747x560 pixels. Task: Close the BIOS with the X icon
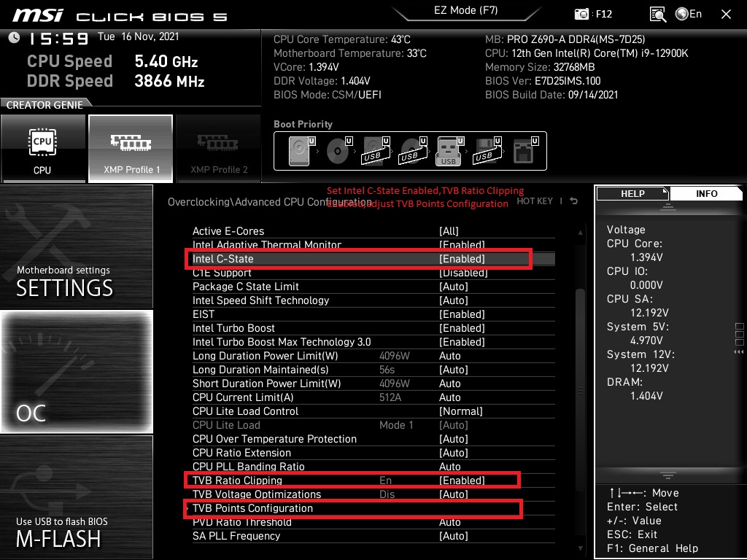point(726,15)
